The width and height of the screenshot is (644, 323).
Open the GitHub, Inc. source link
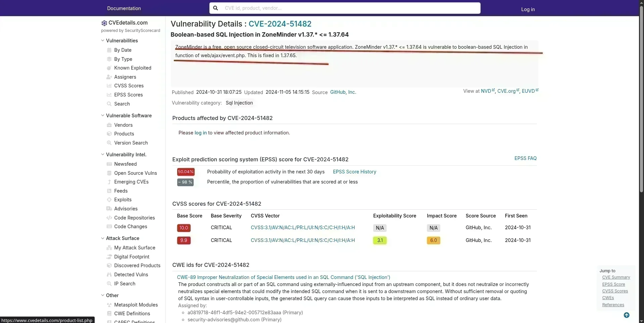click(343, 92)
